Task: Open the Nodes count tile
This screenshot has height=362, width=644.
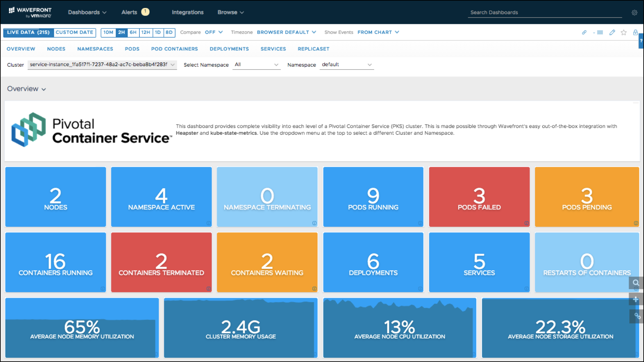Action: click(x=56, y=197)
